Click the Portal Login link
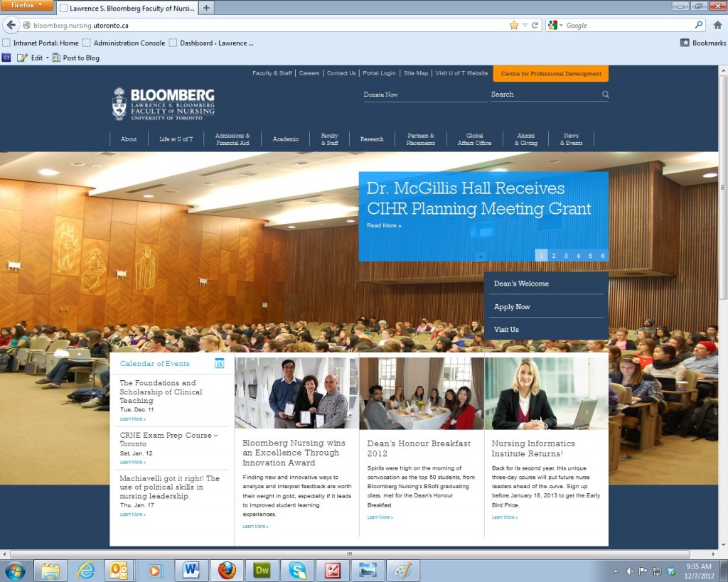This screenshot has height=582, width=728. pos(379,73)
